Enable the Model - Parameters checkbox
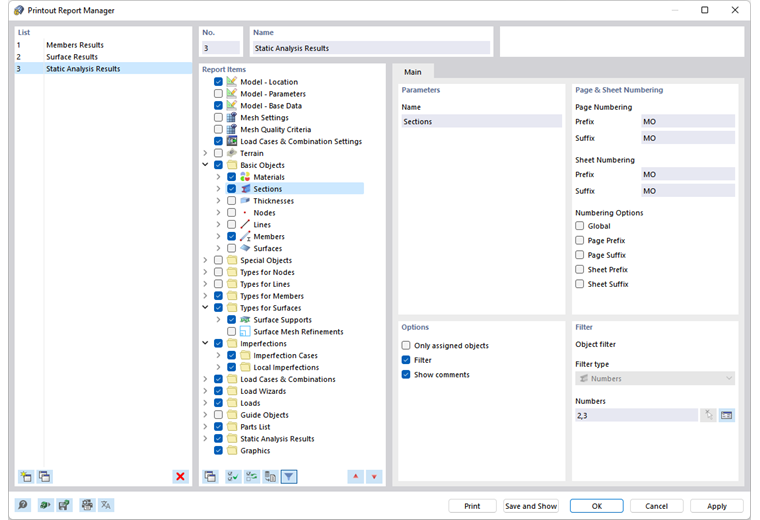 tap(219, 94)
